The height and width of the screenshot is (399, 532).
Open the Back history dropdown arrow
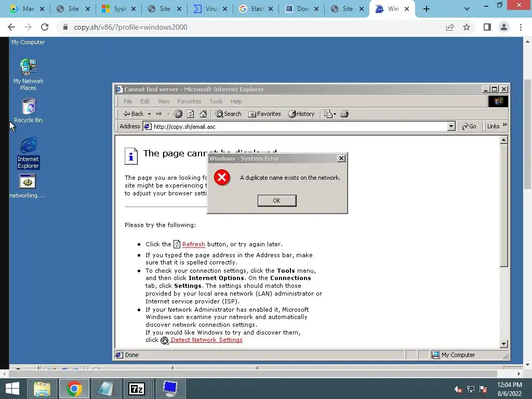coord(149,114)
